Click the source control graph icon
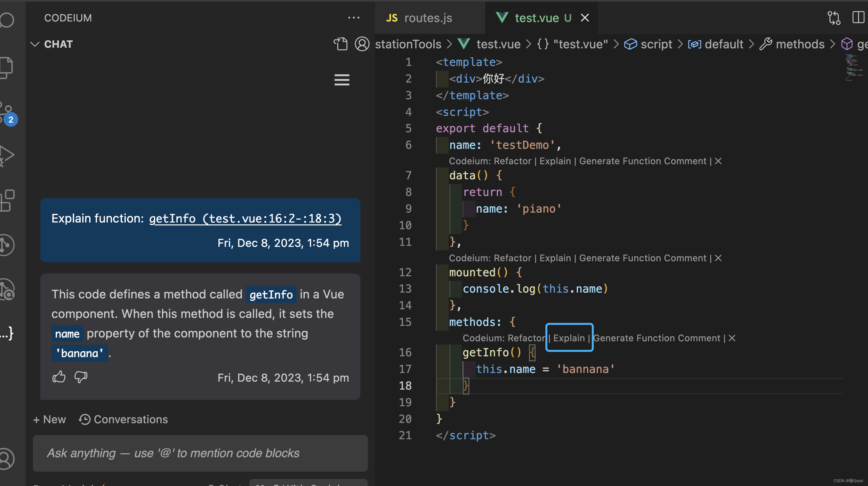The width and height of the screenshot is (868, 486). coord(7,245)
